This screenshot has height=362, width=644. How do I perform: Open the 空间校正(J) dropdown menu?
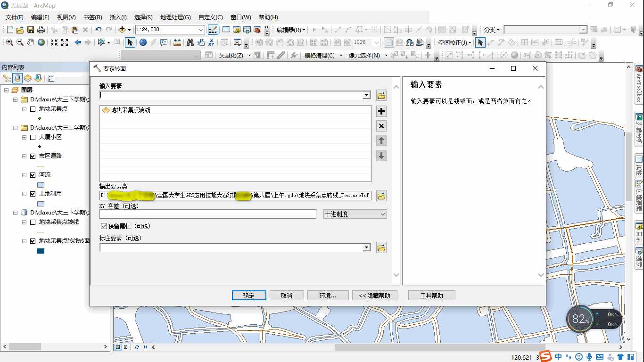click(454, 42)
